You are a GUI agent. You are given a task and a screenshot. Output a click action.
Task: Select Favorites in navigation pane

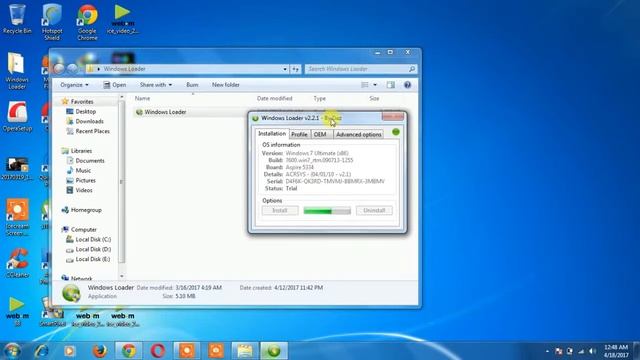82,102
